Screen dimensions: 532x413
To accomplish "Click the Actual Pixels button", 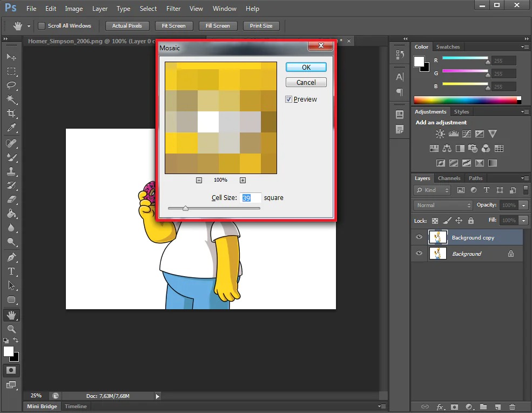I will [127, 26].
